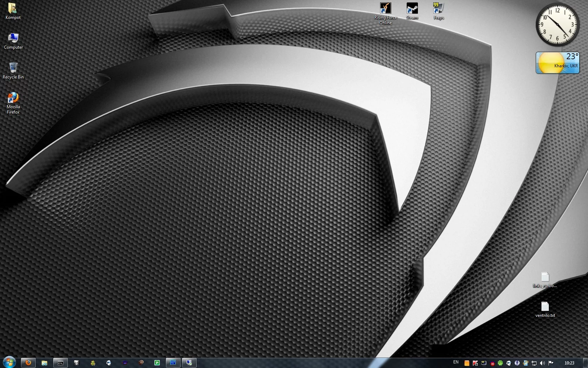Open the Kompot folder on desktop
The image size is (588, 368).
(13, 11)
